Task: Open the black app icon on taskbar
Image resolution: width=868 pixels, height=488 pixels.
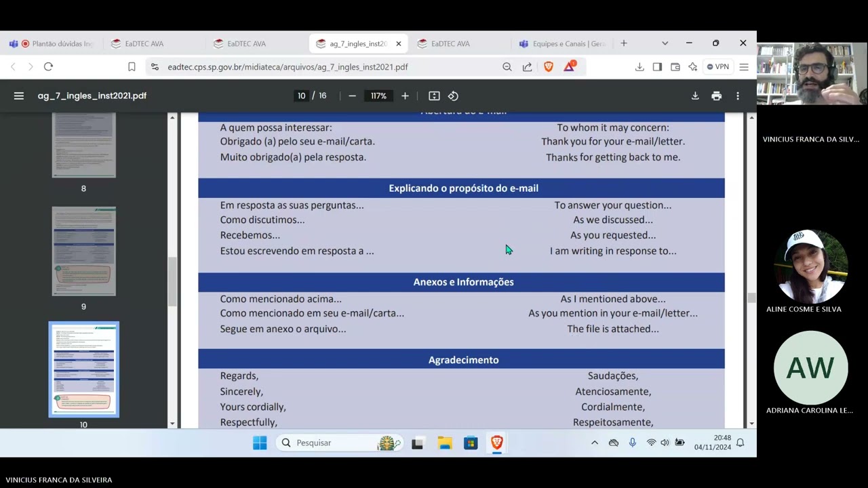Action: (x=417, y=443)
